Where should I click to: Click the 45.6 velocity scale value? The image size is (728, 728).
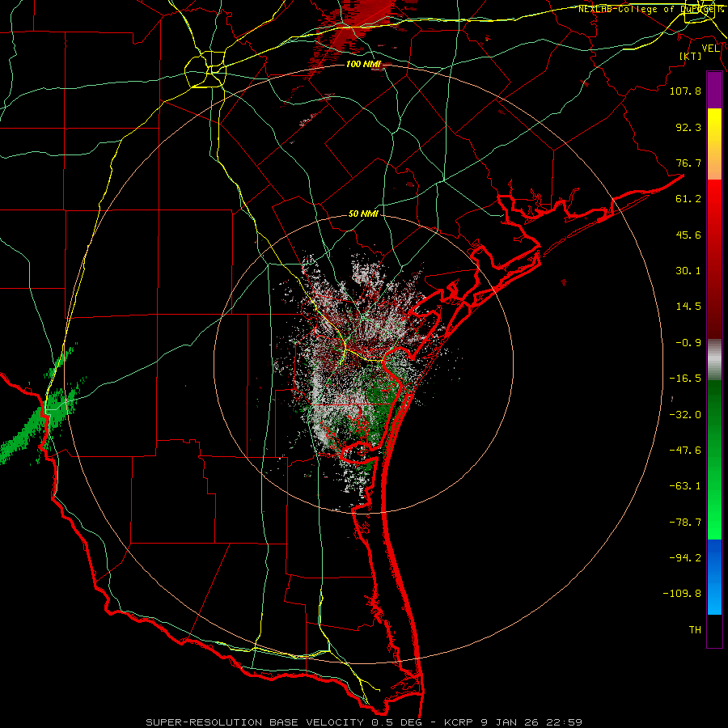coord(688,235)
